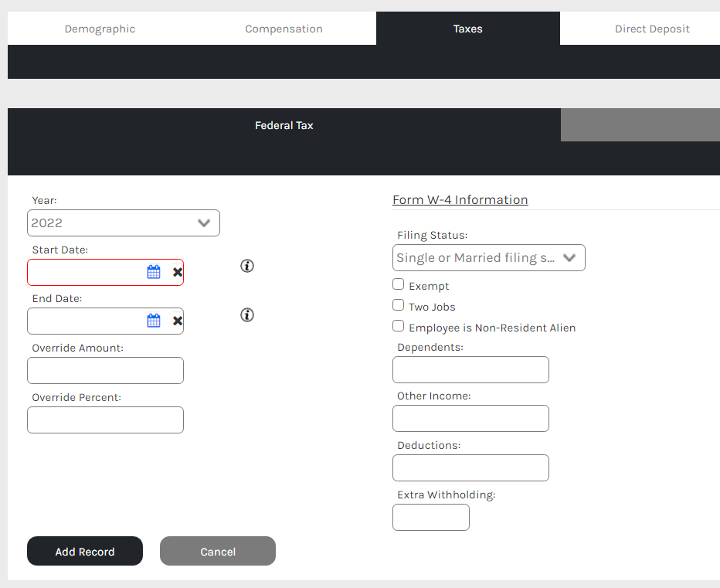Click the Add Record button
This screenshot has width=720, height=588.
pyautogui.click(x=85, y=551)
